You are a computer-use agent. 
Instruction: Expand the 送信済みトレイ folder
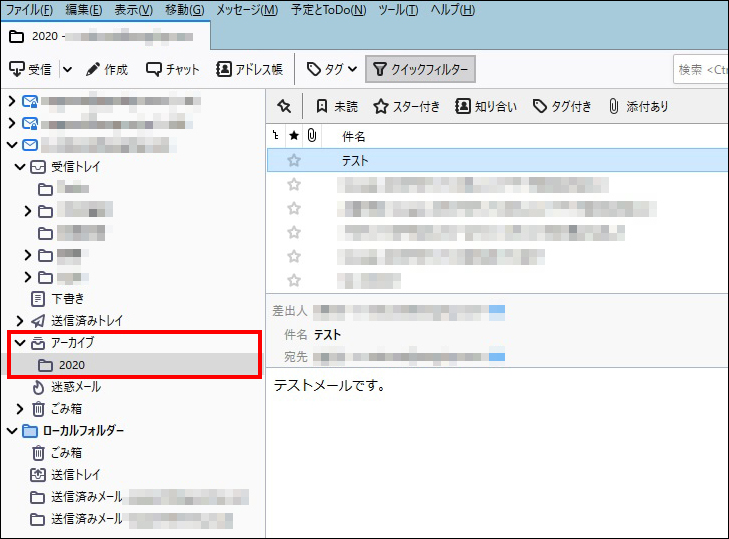click(20, 321)
